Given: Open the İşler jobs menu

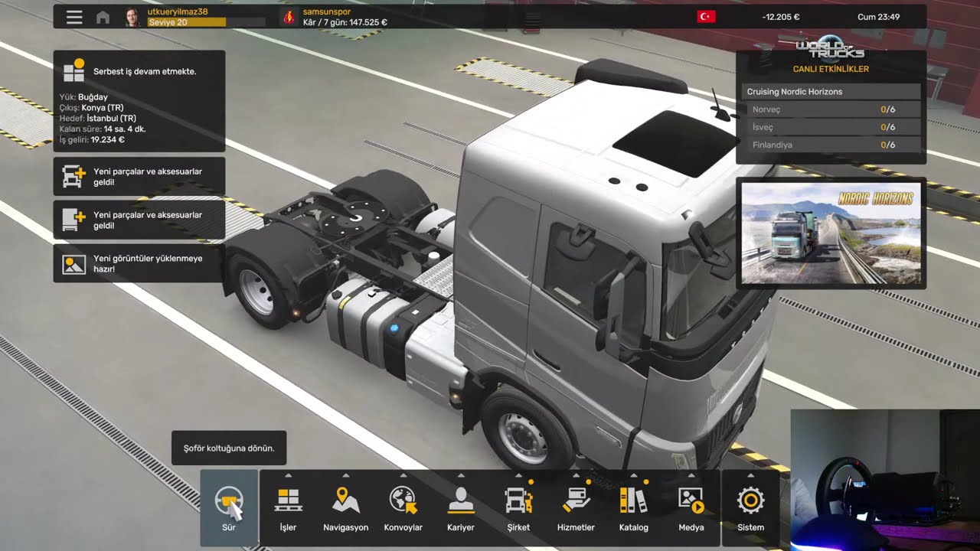Looking at the screenshot, I should pos(288,508).
